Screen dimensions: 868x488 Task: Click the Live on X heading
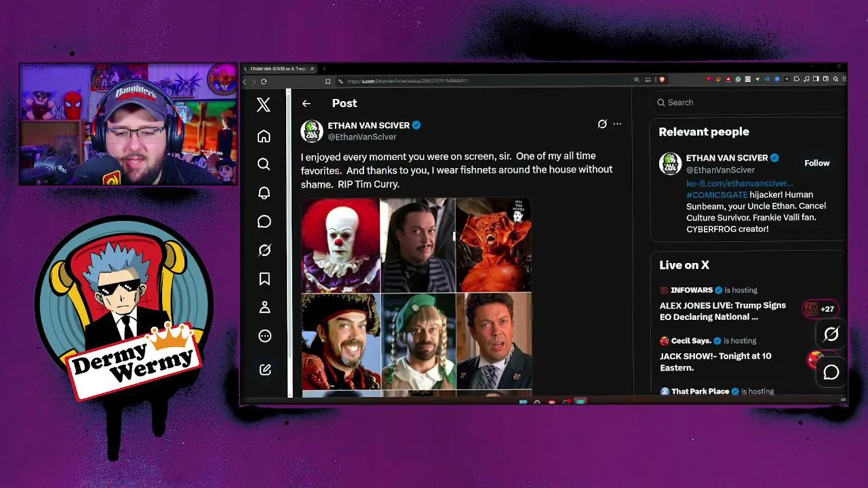[x=684, y=266]
